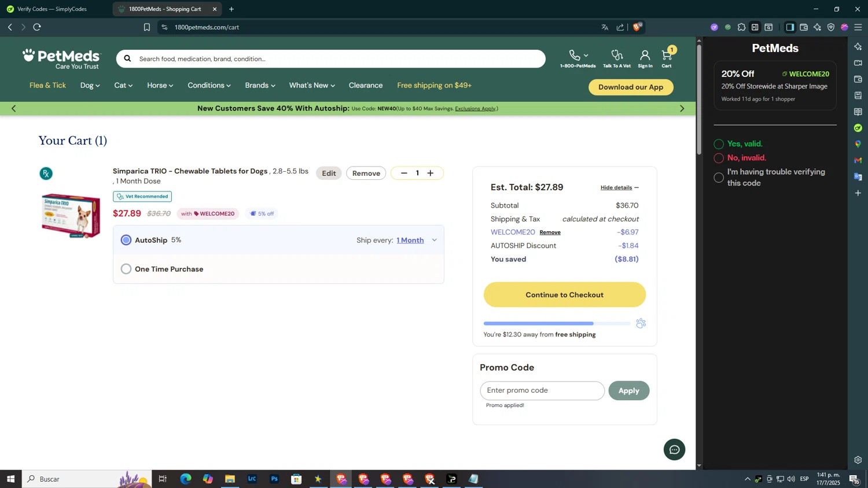This screenshot has width=868, height=488.
Task: Open Windows Start menu
Action: pyautogui.click(x=10, y=479)
